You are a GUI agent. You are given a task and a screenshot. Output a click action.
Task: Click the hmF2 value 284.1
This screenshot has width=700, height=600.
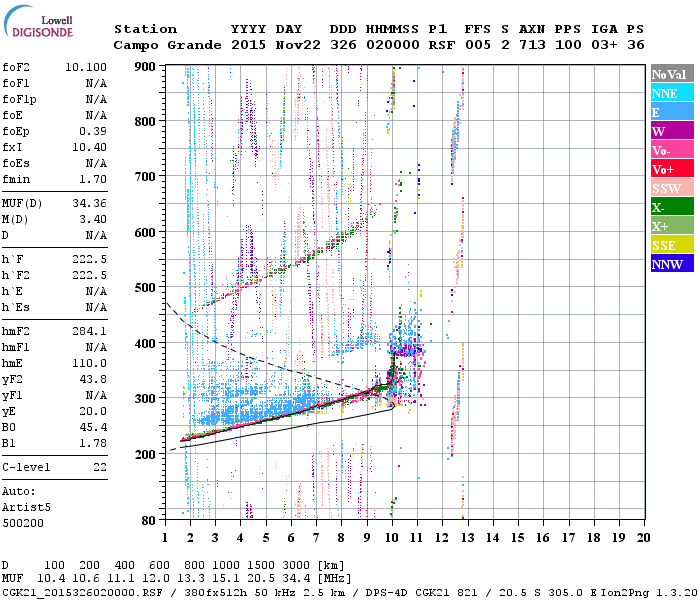[x=89, y=331]
